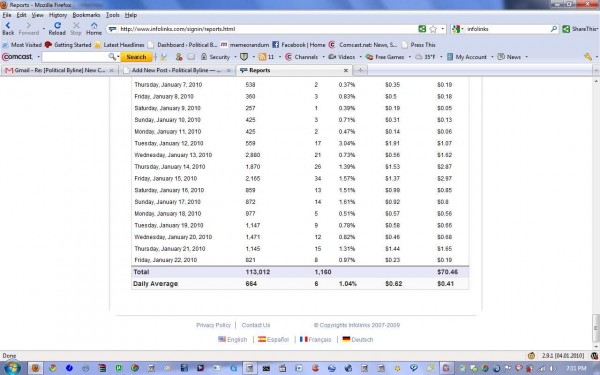Click status bar 2.9.1 version indicator

[x=563, y=356]
